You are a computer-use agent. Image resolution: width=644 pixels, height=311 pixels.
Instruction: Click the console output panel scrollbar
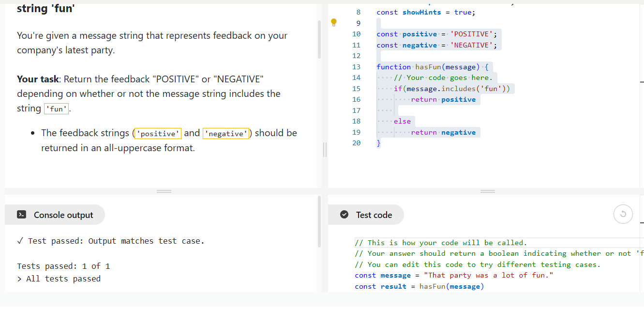[x=319, y=222]
